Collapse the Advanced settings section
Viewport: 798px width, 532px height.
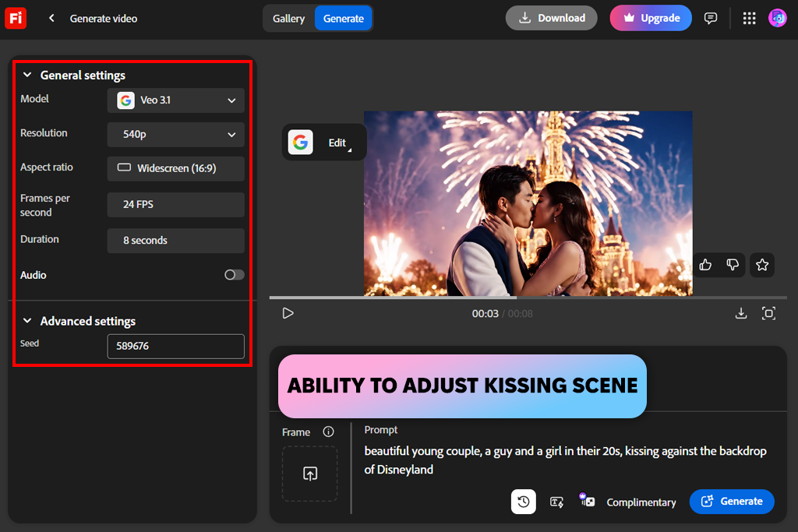coord(27,321)
